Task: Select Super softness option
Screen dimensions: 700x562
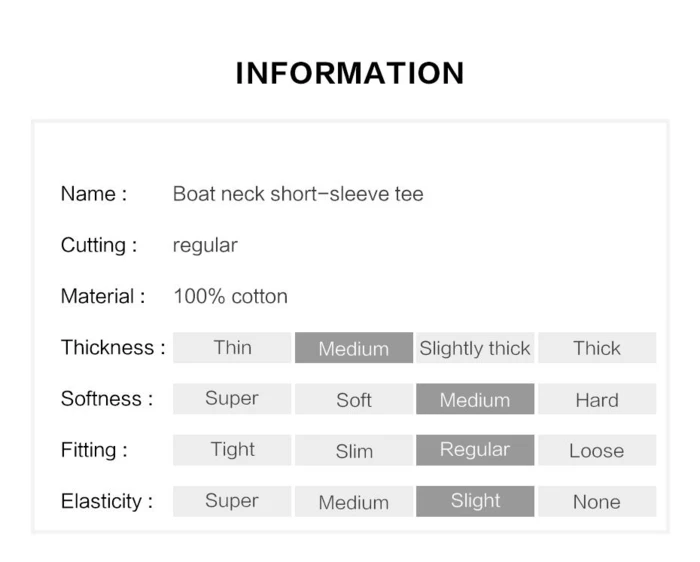Action: [x=232, y=399]
